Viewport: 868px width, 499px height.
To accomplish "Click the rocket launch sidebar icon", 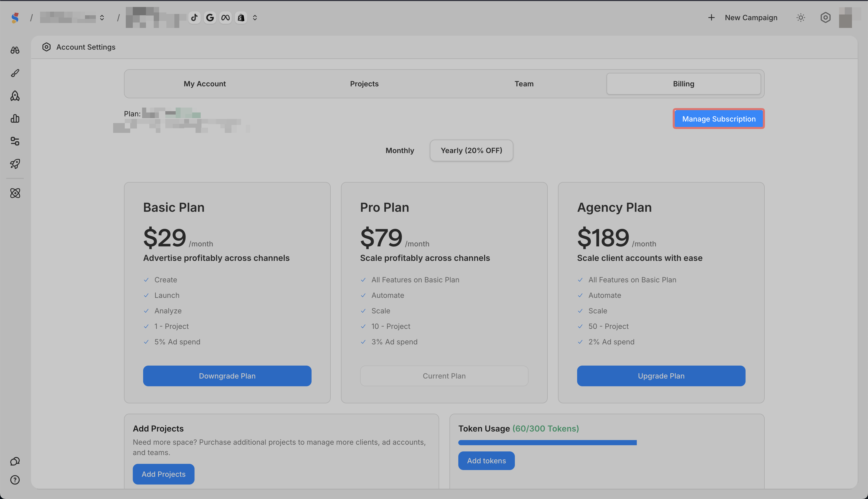I will [15, 164].
